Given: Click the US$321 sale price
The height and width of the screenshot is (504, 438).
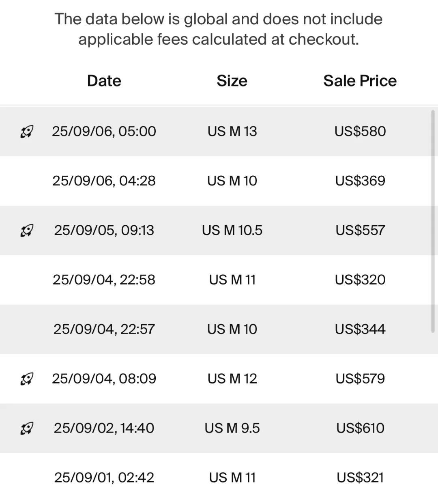Looking at the screenshot, I should (x=360, y=478).
